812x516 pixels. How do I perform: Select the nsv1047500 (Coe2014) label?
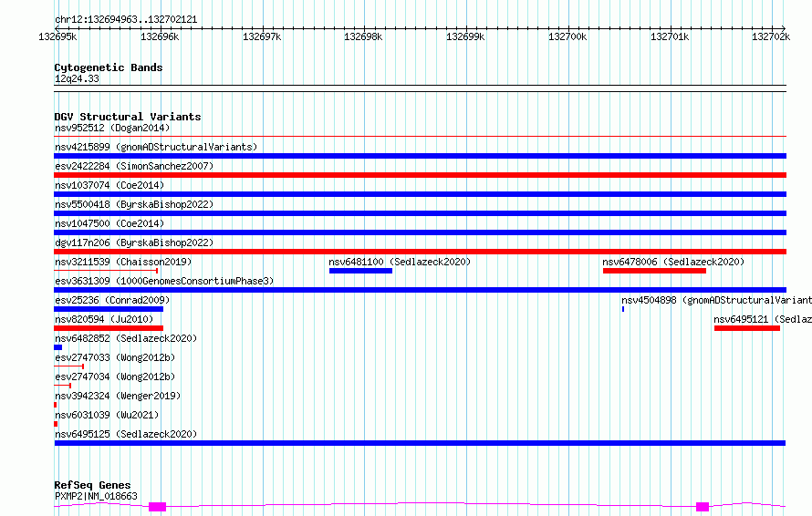coord(109,223)
